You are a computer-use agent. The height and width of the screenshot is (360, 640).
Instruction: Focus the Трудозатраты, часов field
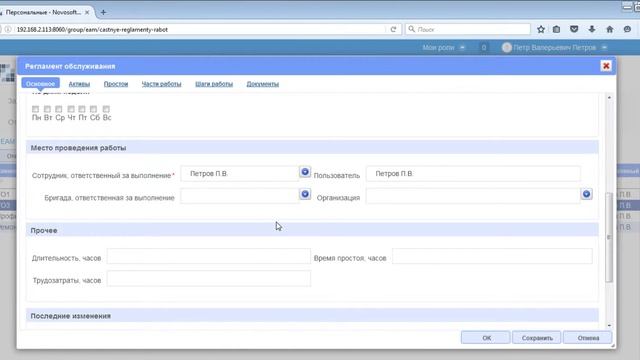(x=209, y=279)
